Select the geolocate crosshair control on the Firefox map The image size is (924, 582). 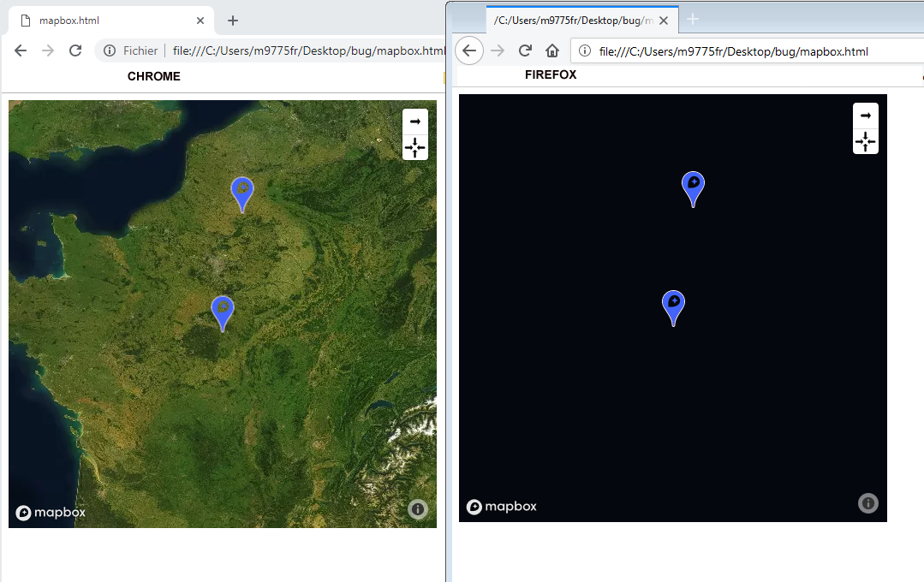pos(865,141)
